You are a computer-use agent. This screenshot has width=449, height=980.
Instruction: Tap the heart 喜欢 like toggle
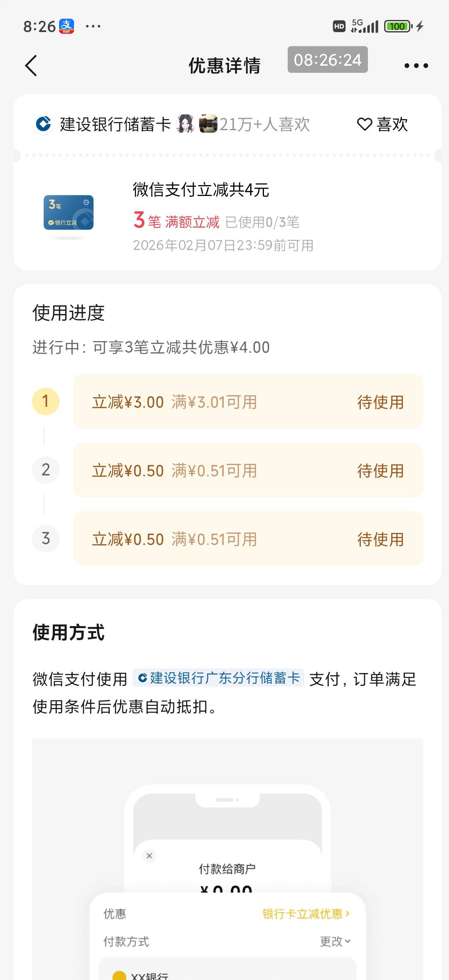(382, 124)
